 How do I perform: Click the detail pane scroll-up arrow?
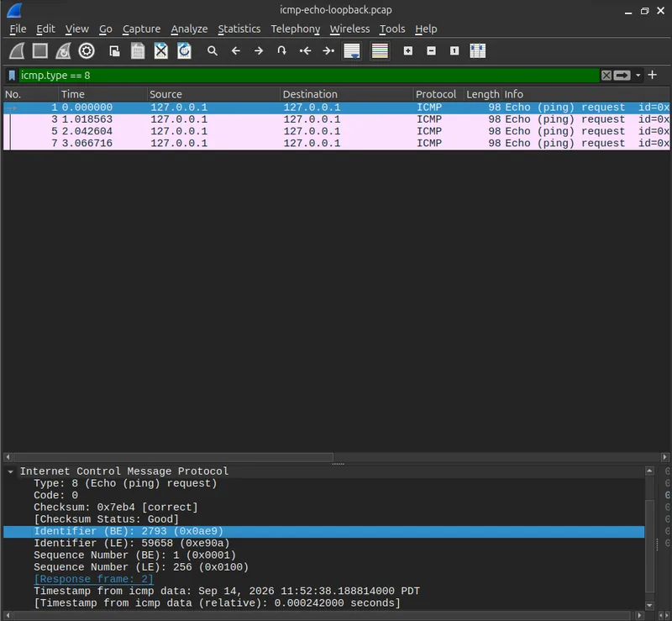pos(649,471)
